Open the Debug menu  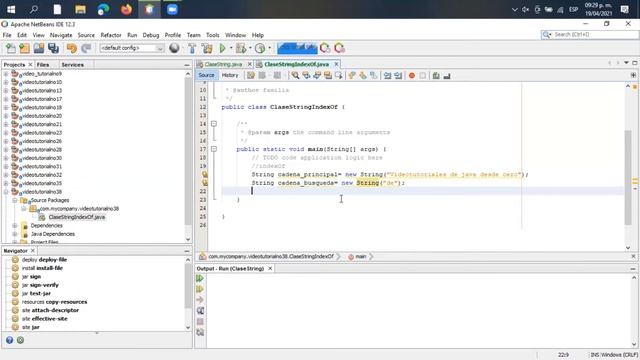coord(151,35)
